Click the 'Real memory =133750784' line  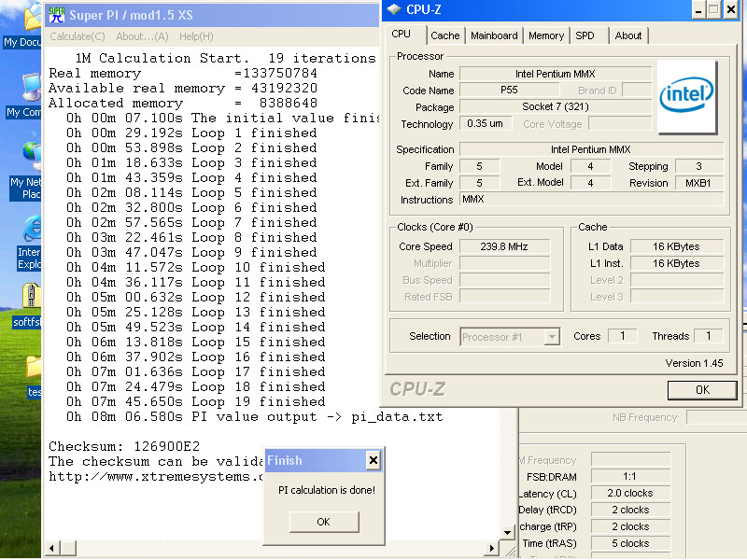[183, 74]
